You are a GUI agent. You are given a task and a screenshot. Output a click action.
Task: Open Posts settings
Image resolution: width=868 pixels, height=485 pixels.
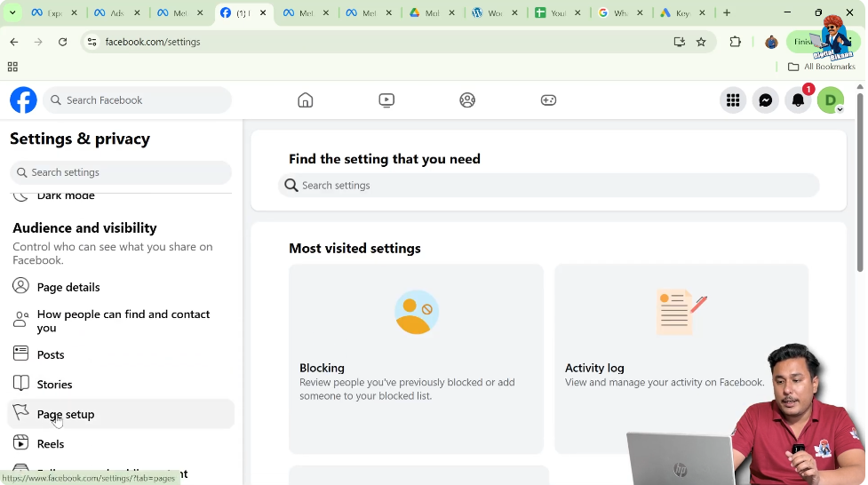[121, 354]
